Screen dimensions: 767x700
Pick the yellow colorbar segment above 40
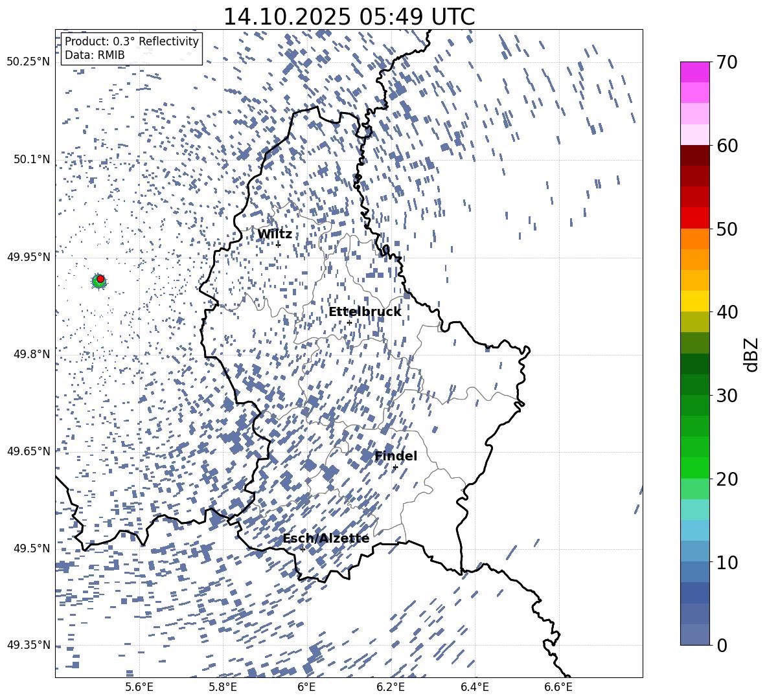tap(695, 300)
